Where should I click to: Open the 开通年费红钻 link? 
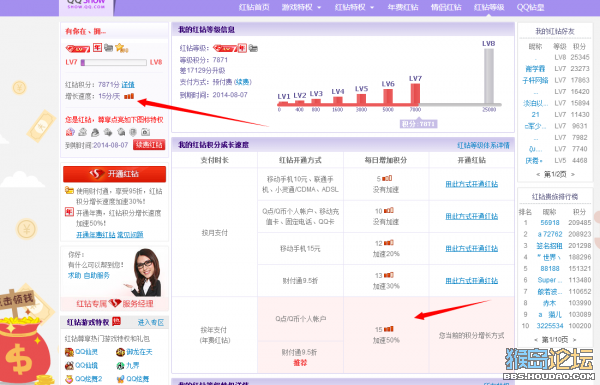(x=96, y=235)
